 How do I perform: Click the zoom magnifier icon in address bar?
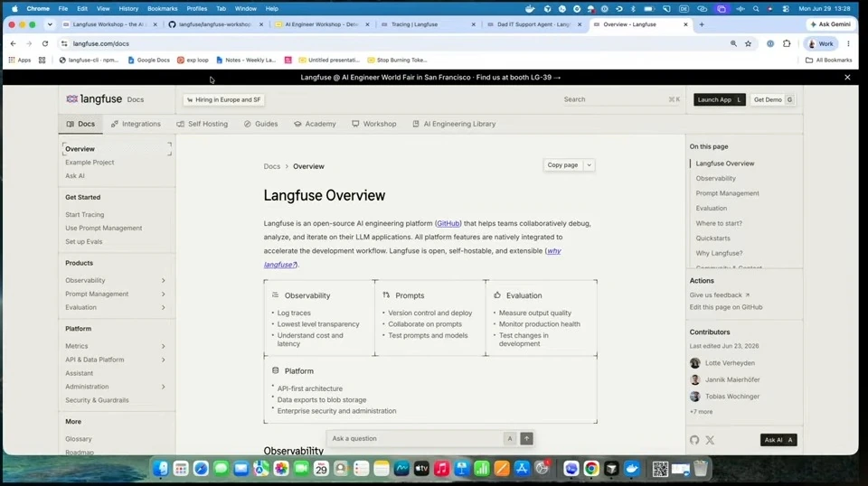(x=733, y=43)
